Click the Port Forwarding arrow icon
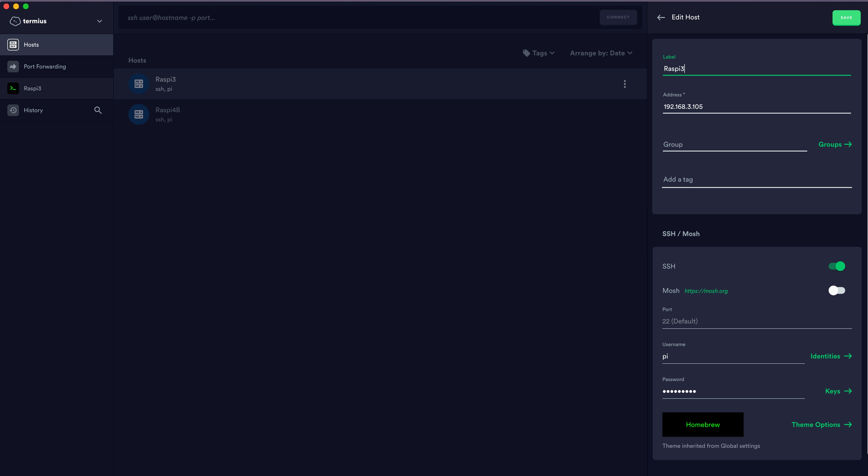Image resolution: width=868 pixels, height=476 pixels. click(x=13, y=67)
